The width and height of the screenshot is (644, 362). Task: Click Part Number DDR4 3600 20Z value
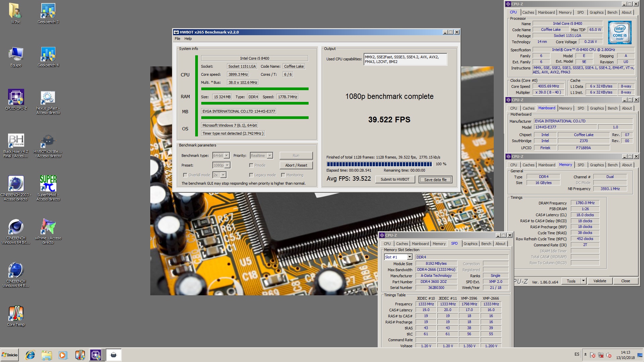pyautogui.click(x=436, y=282)
